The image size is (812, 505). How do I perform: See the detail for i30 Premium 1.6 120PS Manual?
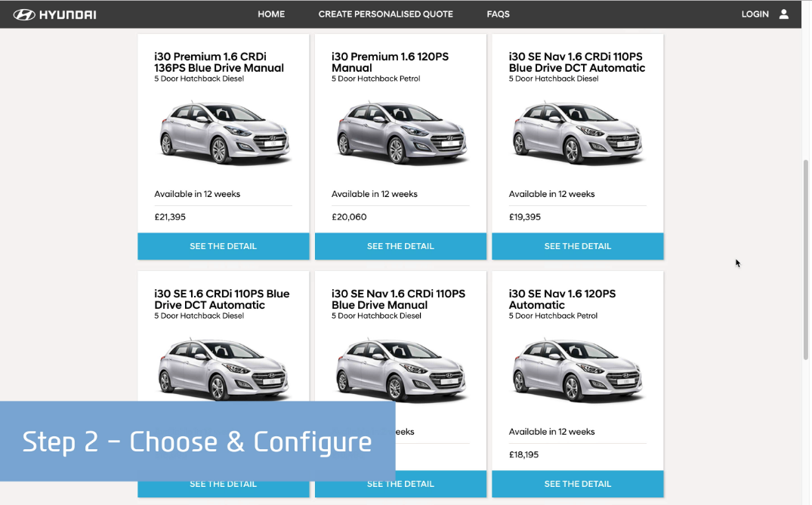pyautogui.click(x=400, y=246)
